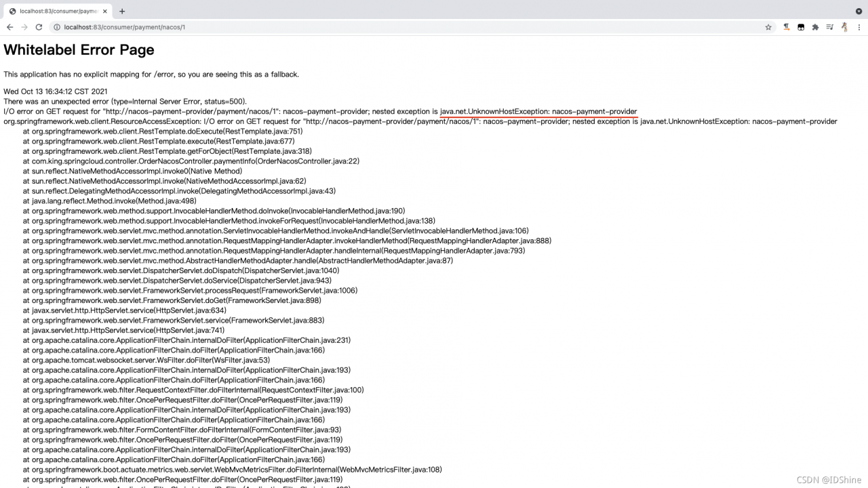Viewport: 868px width, 488px height.
Task: Click the line starting 'I/O error on GET request'
Action: click(x=320, y=111)
